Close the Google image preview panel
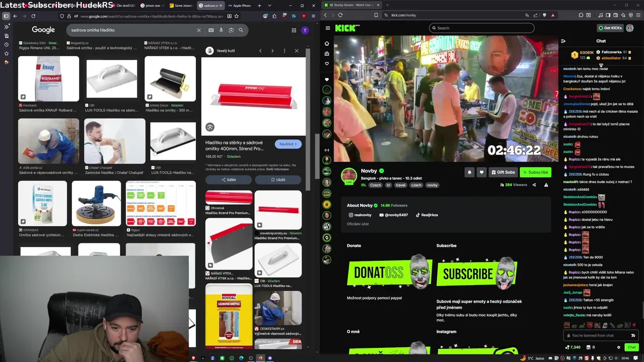Image resolution: width=644 pixels, height=362 pixels. [x=296, y=51]
